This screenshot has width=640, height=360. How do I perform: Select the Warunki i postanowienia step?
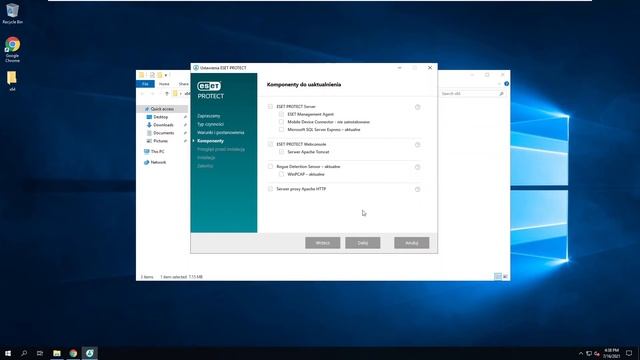pyautogui.click(x=220, y=133)
